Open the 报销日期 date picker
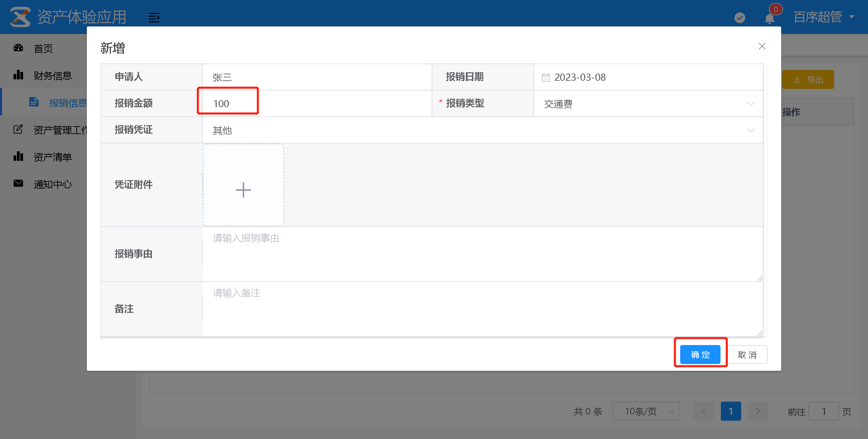868x439 pixels. (x=648, y=77)
